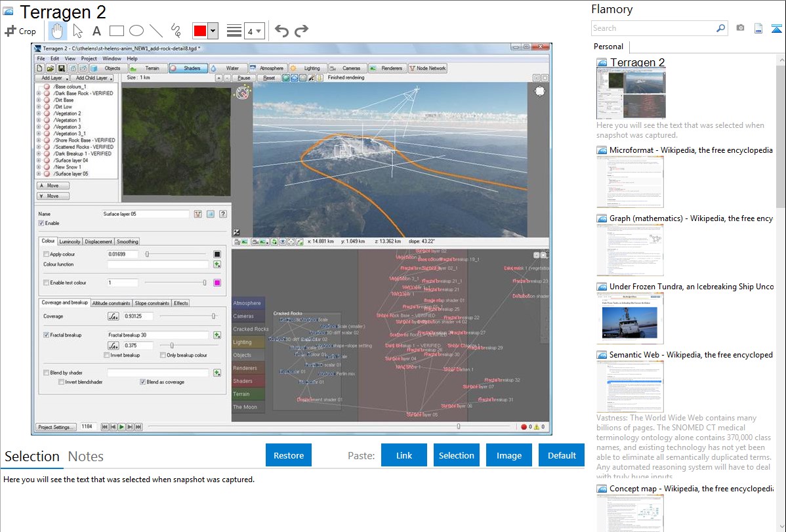The image size is (786, 532).
Task: Click the document page icon in Flamory
Action: click(x=758, y=28)
